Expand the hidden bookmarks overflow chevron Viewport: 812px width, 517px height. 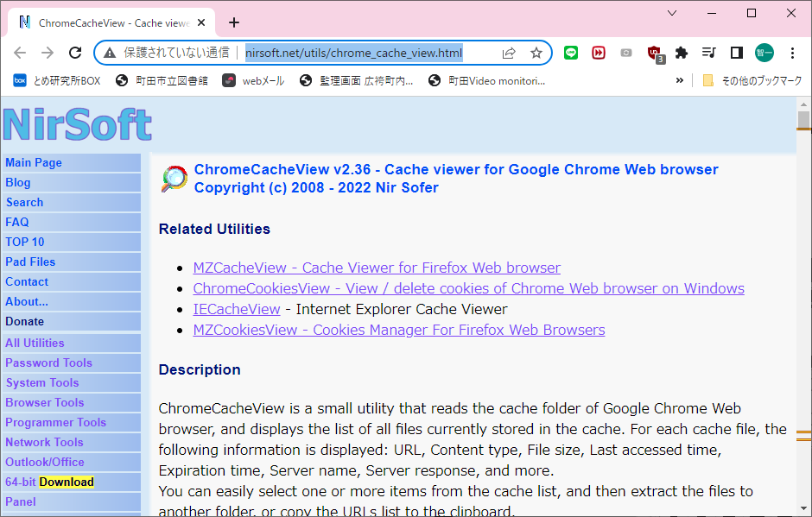[680, 80]
